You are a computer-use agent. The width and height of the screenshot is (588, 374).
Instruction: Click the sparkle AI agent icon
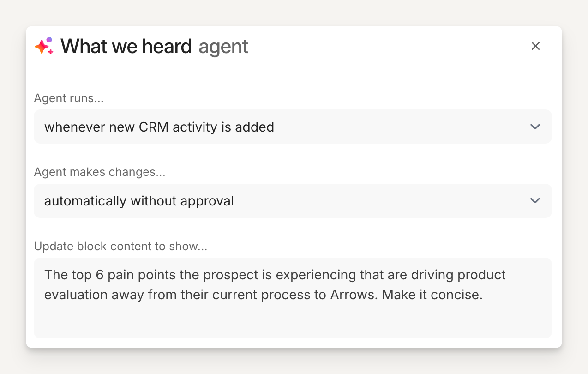pos(42,47)
